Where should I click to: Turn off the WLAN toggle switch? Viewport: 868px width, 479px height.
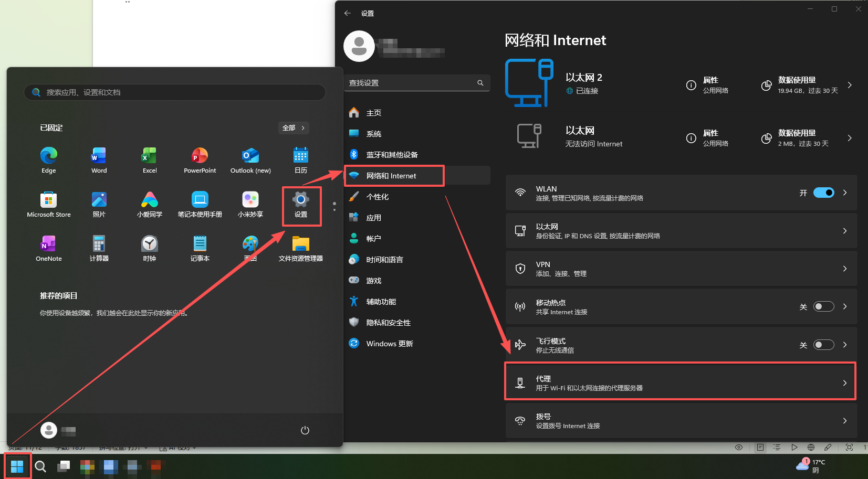[823, 193]
